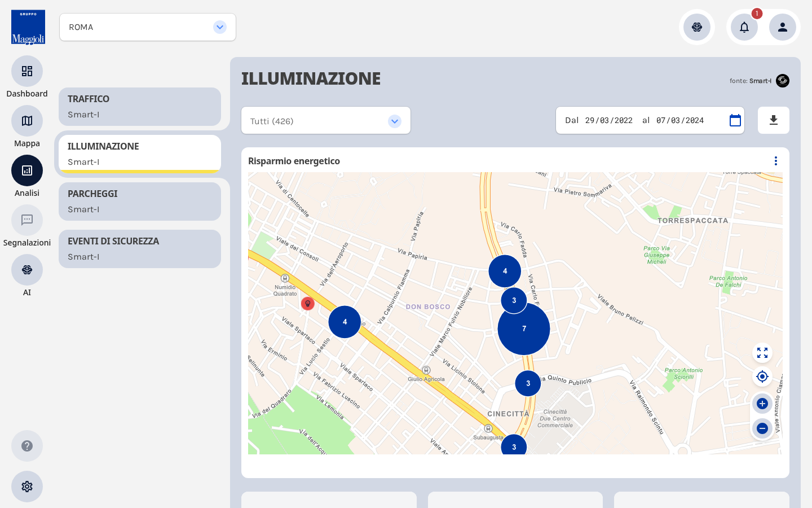The height and width of the screenshot is (508, 812).
Task: Zoom in on the map
Action: click(762, 404)
